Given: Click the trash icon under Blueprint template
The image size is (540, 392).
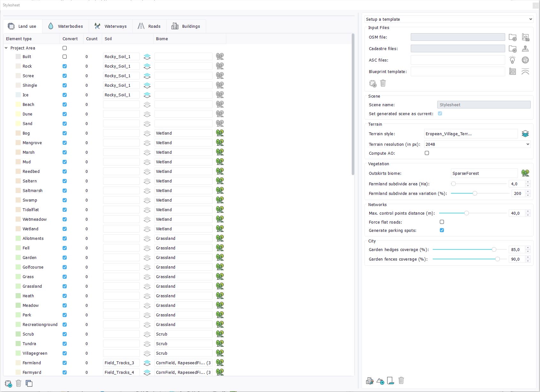Looking at the screenshot, I should [383, 83].
